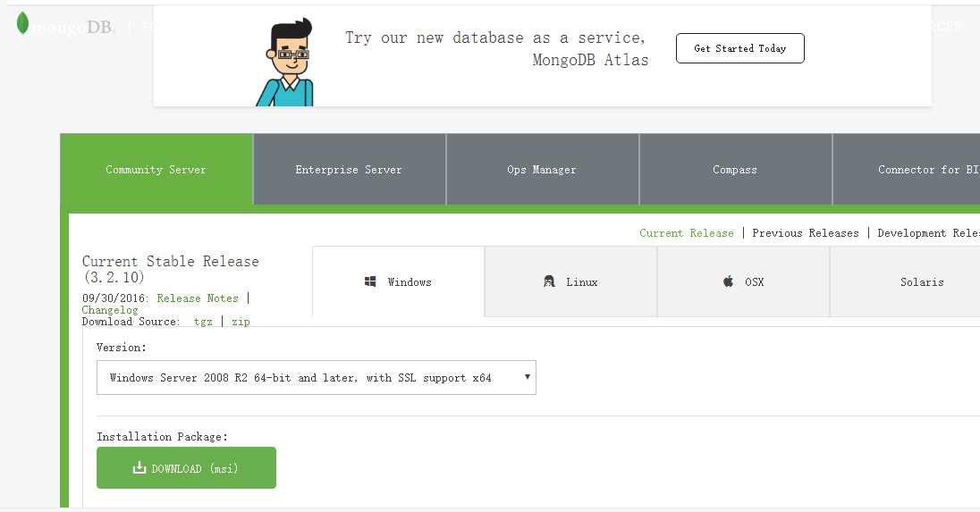980x512 pixels.
Task: Open the Connector for BI tab
Action: (x=907, y=169)
